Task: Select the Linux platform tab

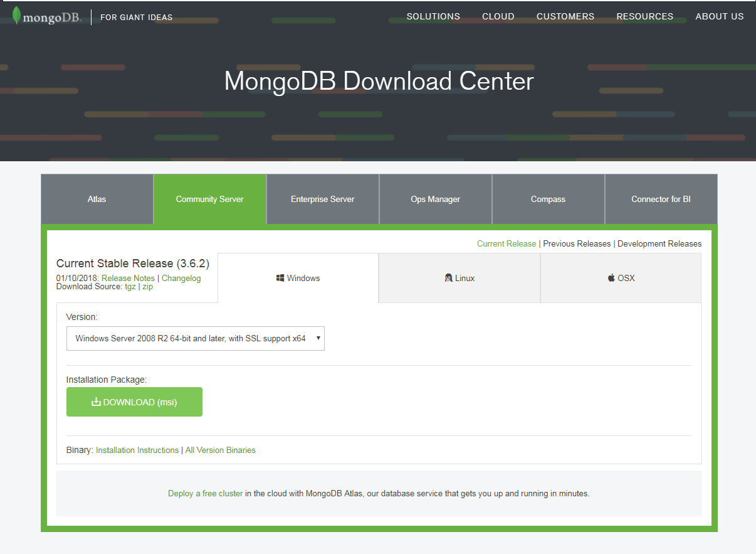Action: click(x=459, y=278)
